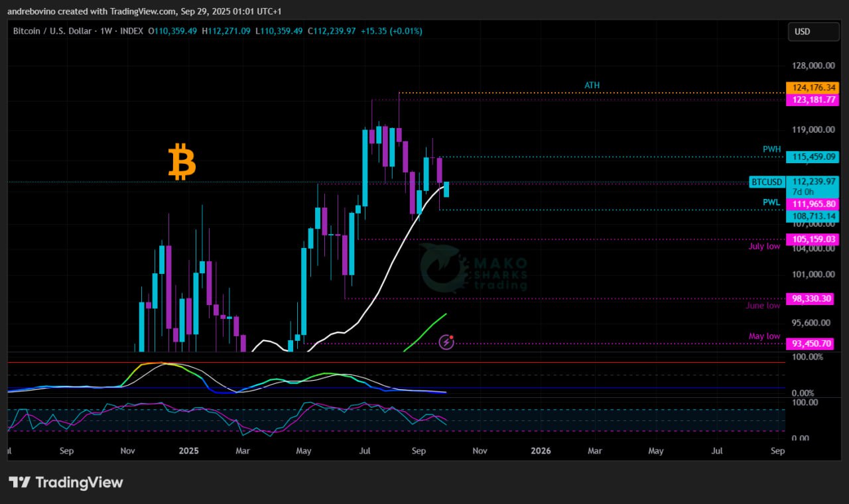Viewport: 849px width, 504px height.
Task: Click the 105,159.03 July low price tag
Action: point(812,239)
